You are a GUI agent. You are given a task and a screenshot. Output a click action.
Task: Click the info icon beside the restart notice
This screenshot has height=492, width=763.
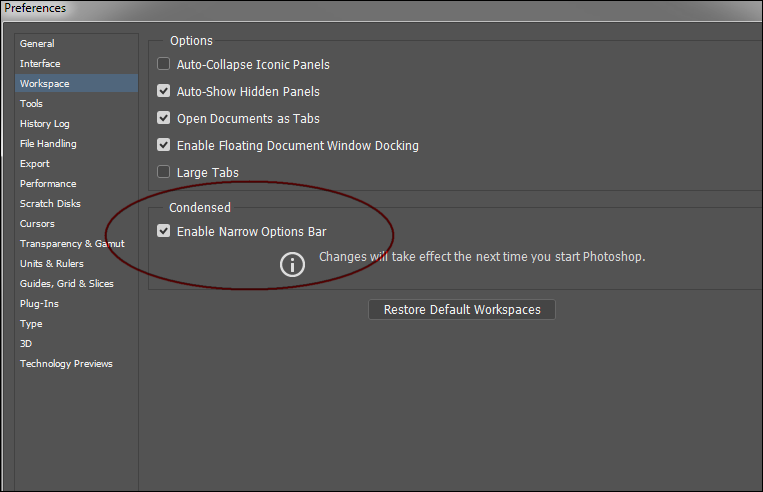[291, 264]
